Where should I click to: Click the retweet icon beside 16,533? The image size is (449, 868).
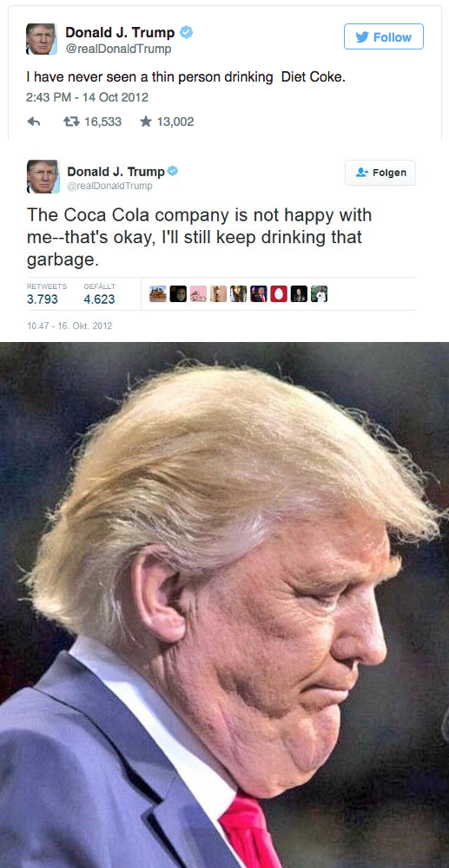(70, 122)
